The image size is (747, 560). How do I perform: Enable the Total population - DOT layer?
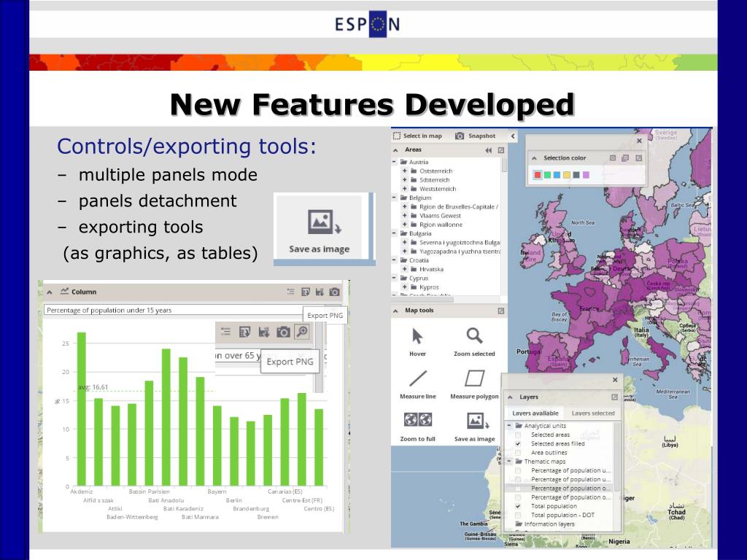518,516
